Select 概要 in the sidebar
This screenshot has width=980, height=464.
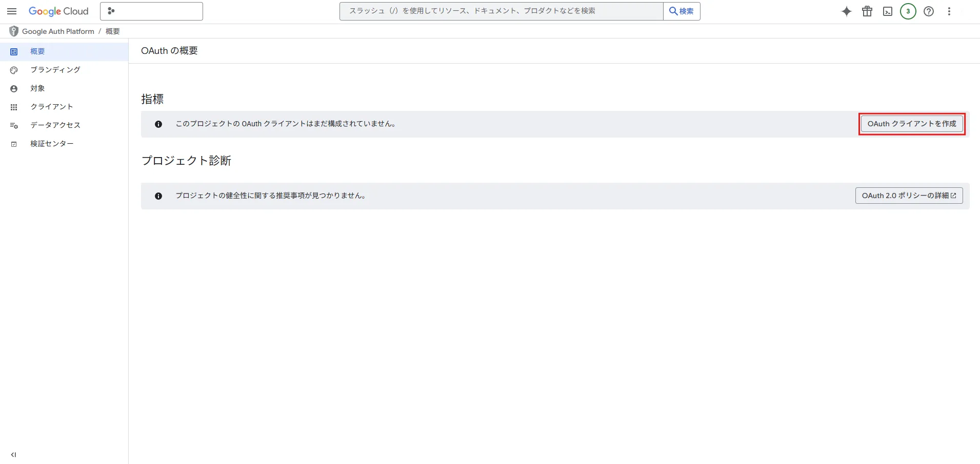click(64, 51)
